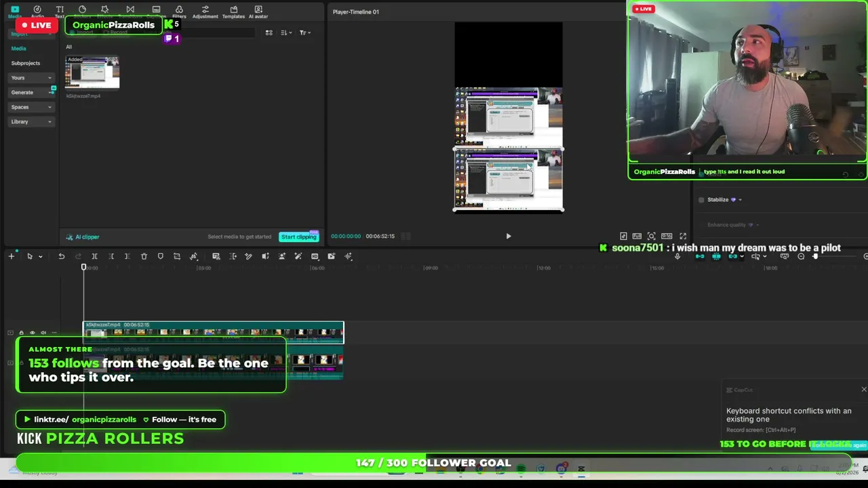Image resolution: width=868 pixels, height=488 pixels.
Task: Click the audio waveform icon in timeline toolbar
Action: click(x=349, y=256)
